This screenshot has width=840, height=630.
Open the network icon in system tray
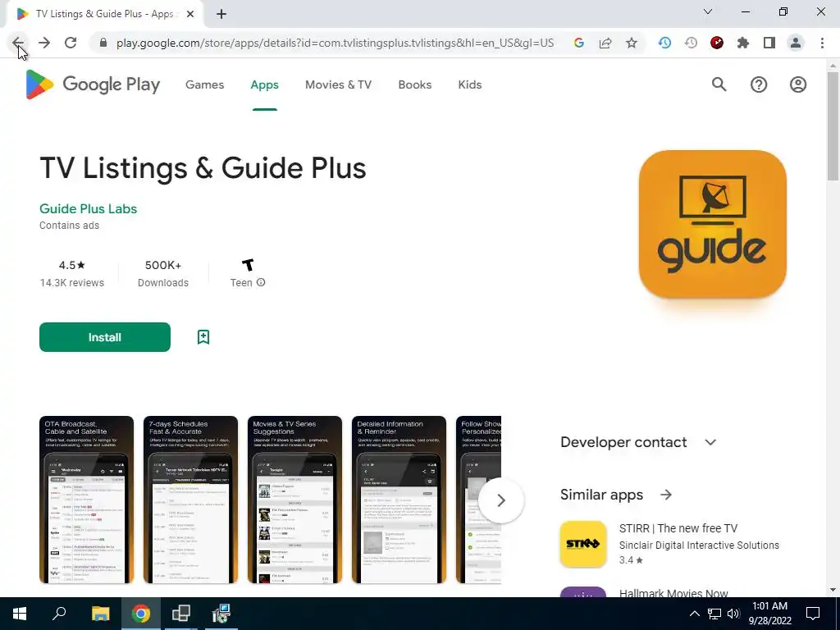714,614
